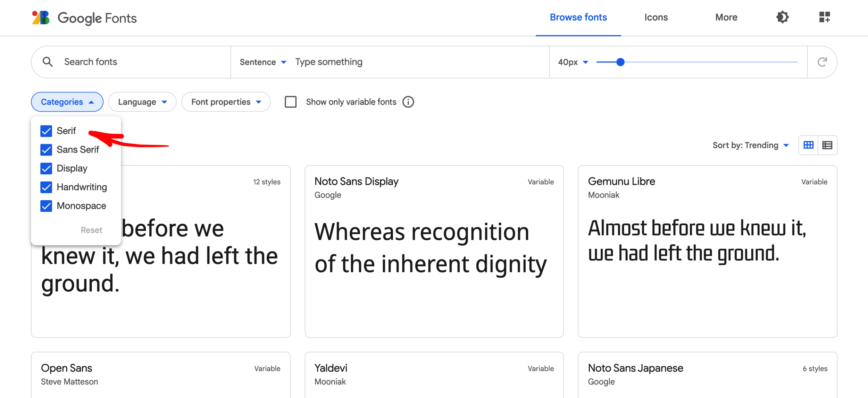Image resolution: width=868 pixels, height=398 pixels.
Task: Open the Sentence preview type dropdown
Action: [x=263, y=62]
